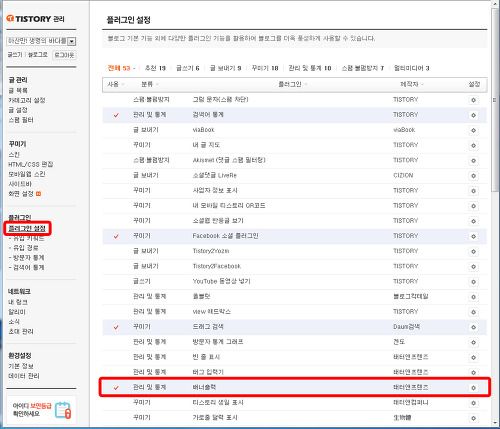This screenshot has width=500, height=429.
Task: Open 스팸 필터 in the sidebar
Action: [x=21, y=120]
